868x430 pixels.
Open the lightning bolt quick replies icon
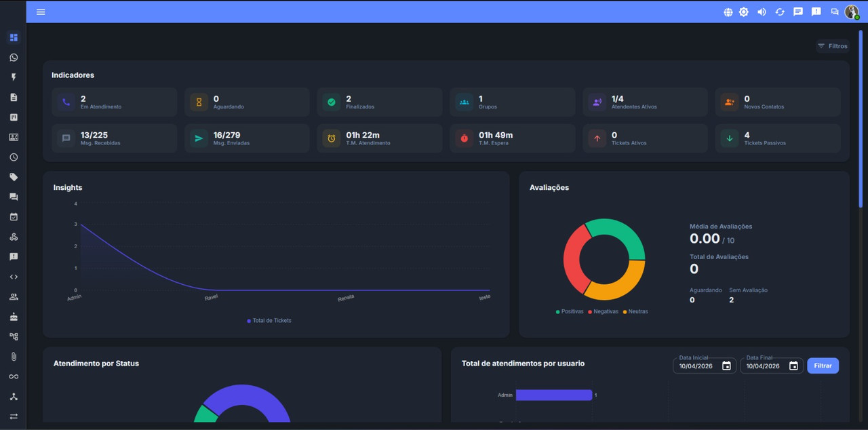[14, 77]
